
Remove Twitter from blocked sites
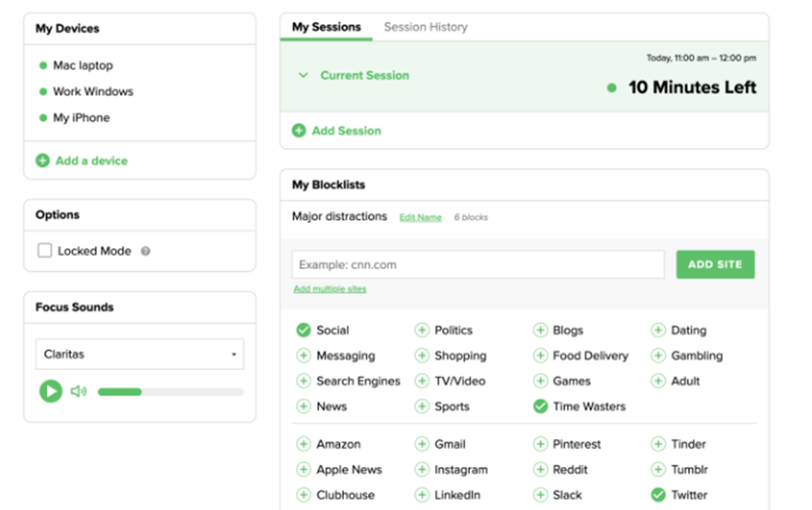[659, 495]
